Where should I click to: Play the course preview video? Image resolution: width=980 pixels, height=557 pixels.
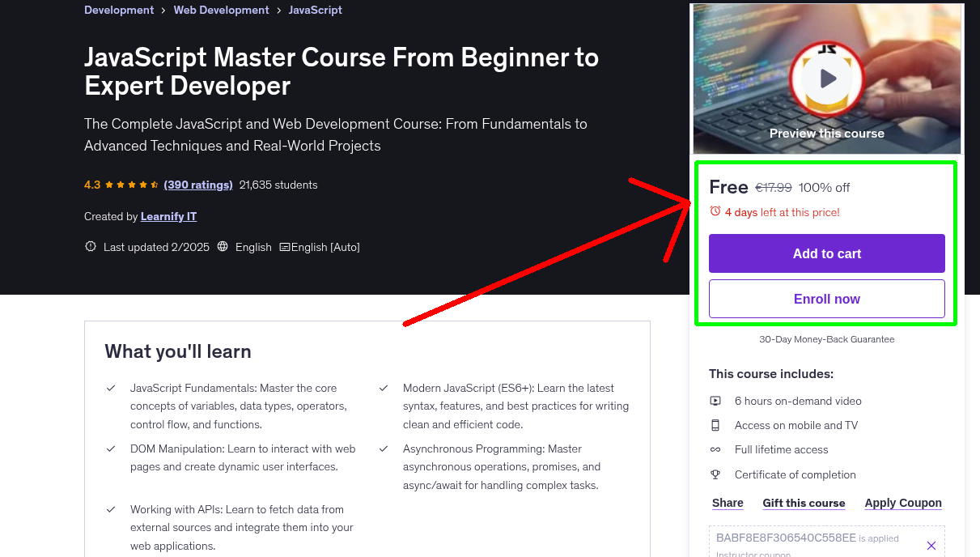tap(827, 79)
